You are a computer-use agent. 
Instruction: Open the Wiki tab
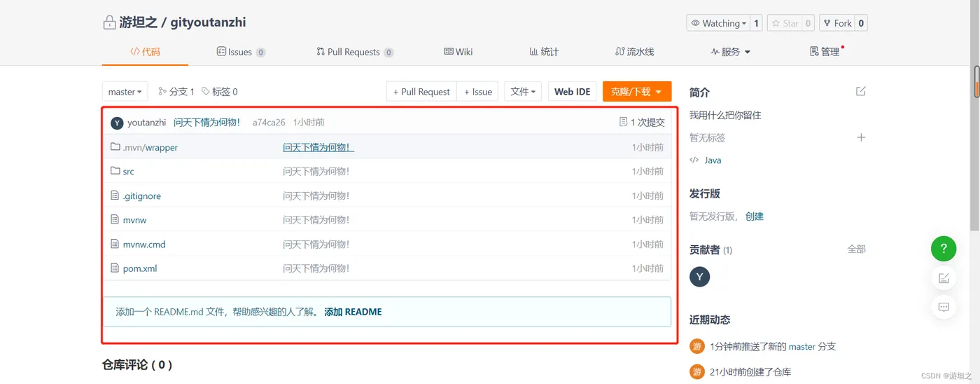click(x=458, y=52)
